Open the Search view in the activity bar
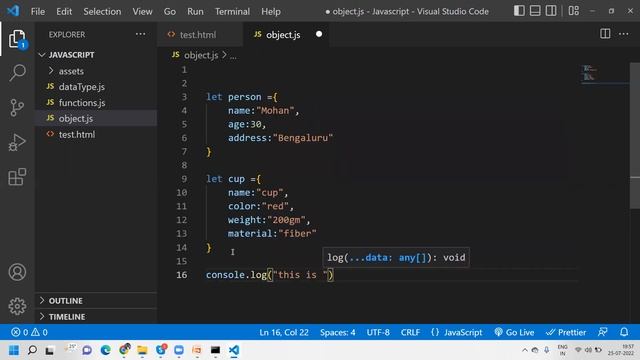640x360 pixels. [x=17, y=73]
